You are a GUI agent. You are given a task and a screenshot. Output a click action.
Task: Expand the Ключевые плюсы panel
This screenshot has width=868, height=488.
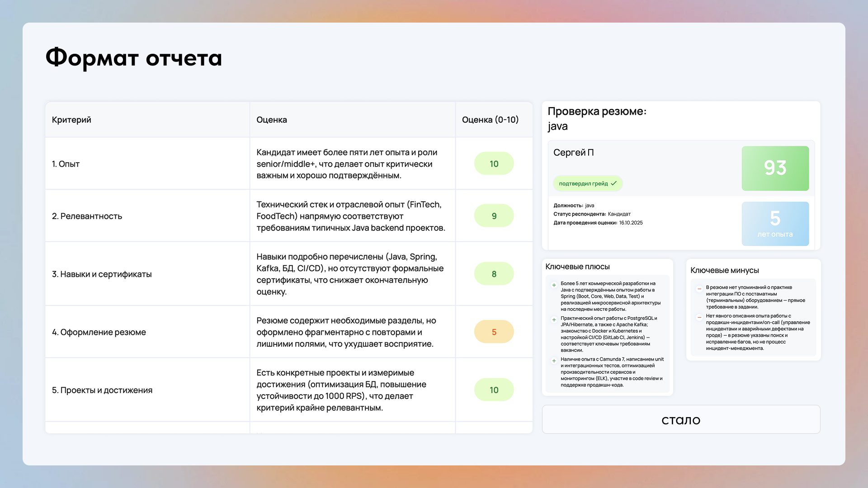(577, 267)
